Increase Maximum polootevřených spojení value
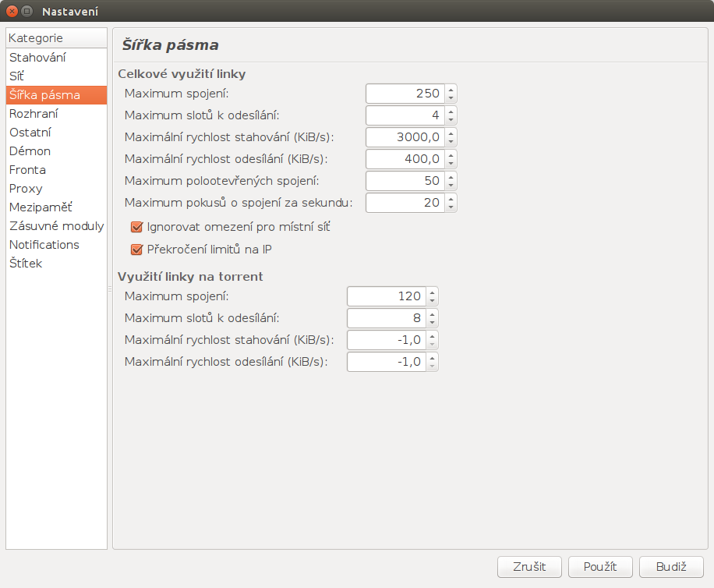 (x=451, y=177)
